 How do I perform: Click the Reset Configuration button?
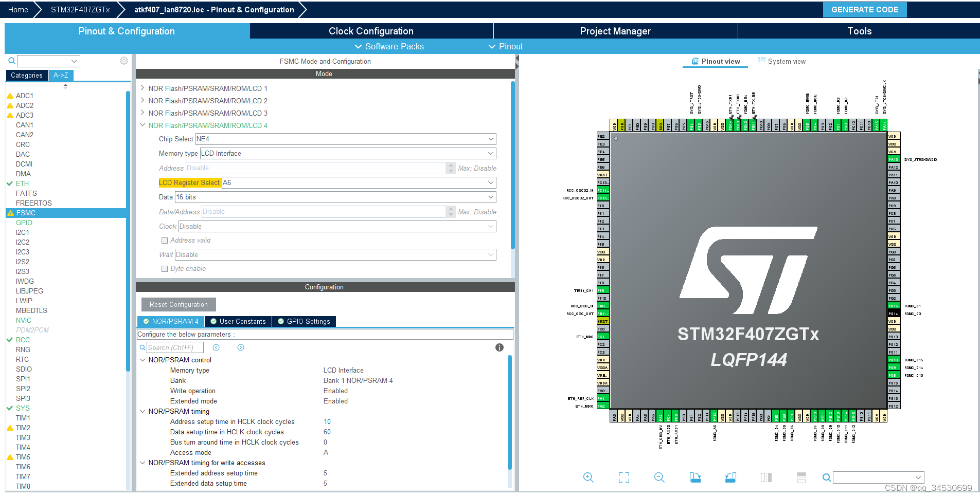178,304
